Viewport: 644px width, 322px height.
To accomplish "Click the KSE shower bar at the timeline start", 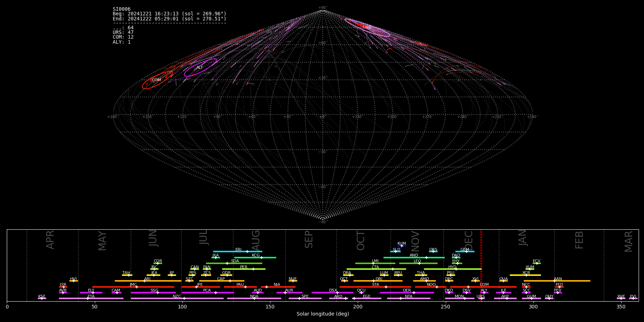I will (42, 298).
